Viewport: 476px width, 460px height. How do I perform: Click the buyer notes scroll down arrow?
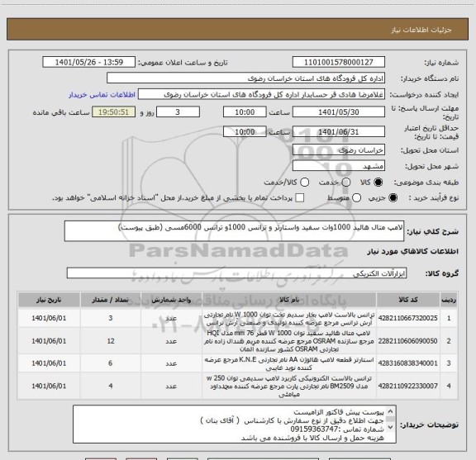point(390,427)
